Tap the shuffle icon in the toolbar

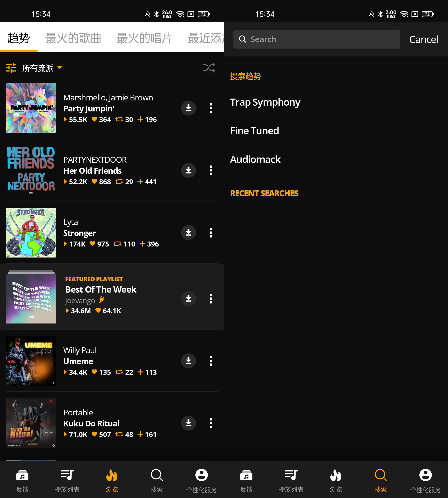click(209, 67)
